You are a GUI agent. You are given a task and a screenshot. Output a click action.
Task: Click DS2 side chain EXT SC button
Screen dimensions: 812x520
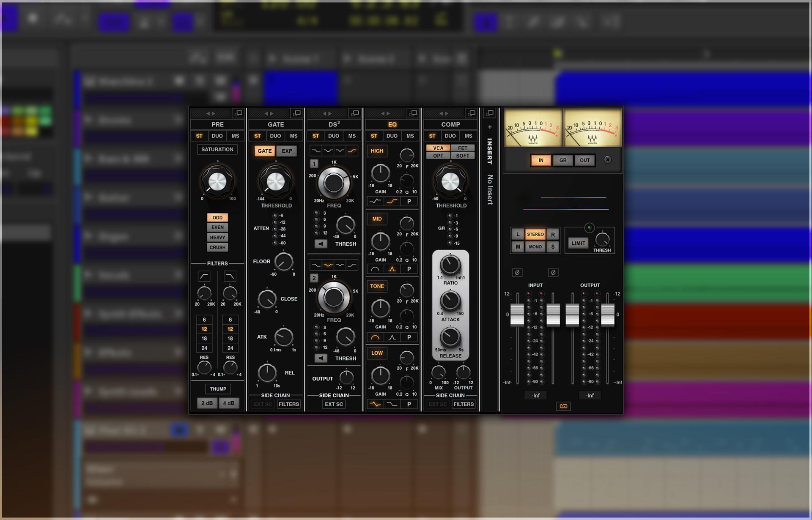click(334, 404)
